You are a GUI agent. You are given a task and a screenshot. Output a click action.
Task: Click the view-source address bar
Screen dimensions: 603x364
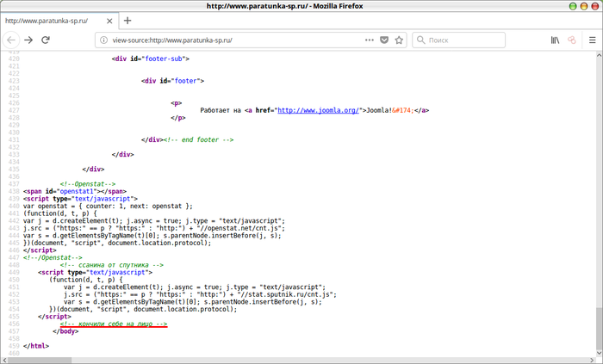pyautogui.click(x=233, y=40)
